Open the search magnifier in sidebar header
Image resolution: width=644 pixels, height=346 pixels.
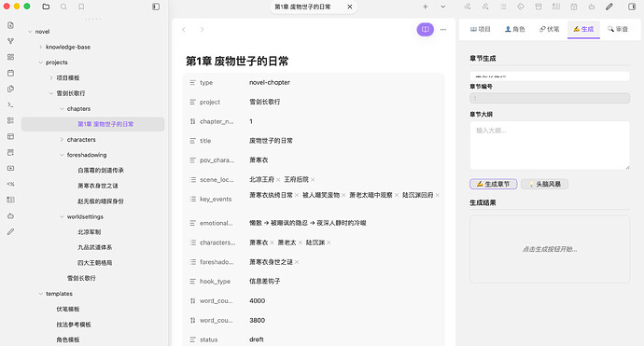click(x=63, y=7)
